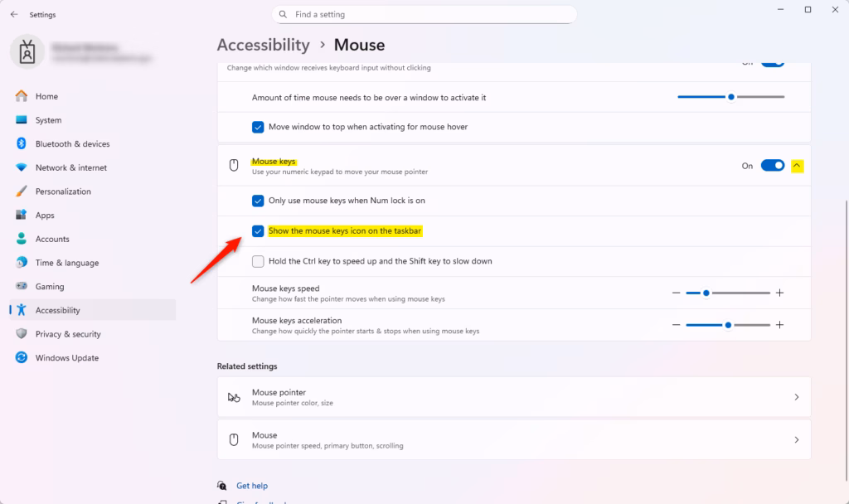The image size is (849, 504).
Task: Click the Mouse keys speed slider
Action: (728, 293)
